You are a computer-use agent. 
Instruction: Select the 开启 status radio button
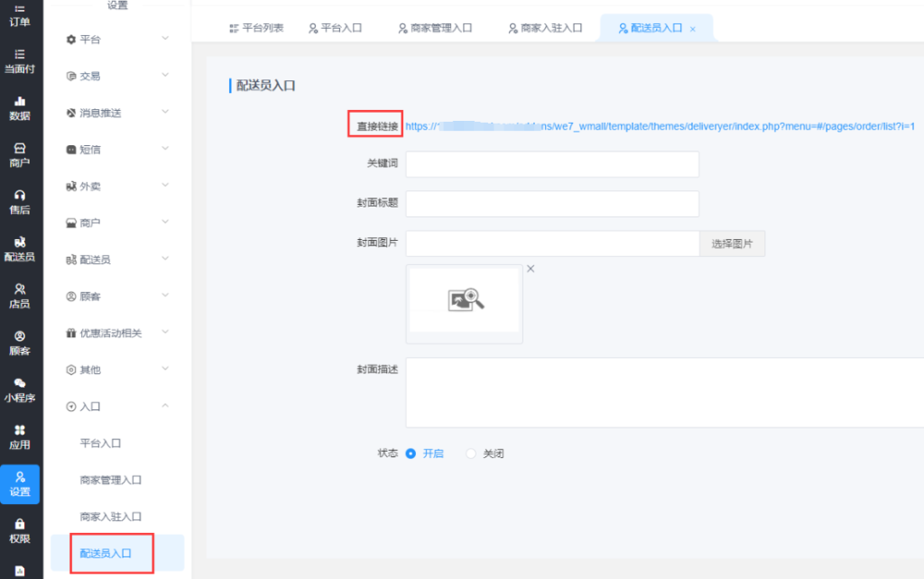(411, 454)
